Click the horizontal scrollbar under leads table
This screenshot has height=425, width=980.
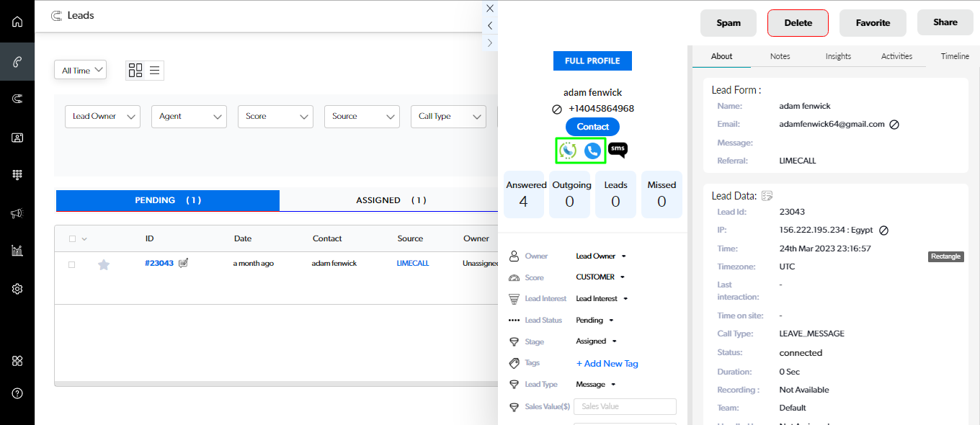[x=275, y=384]
